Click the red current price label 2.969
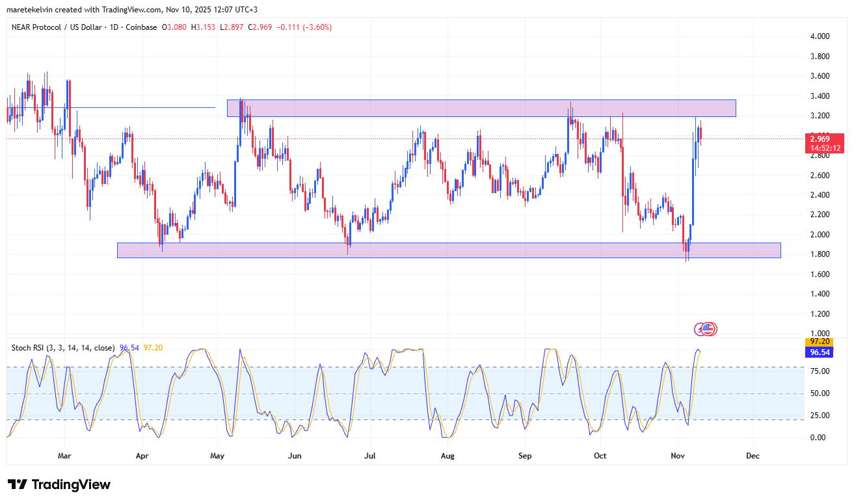 click(x=818, y=139)
